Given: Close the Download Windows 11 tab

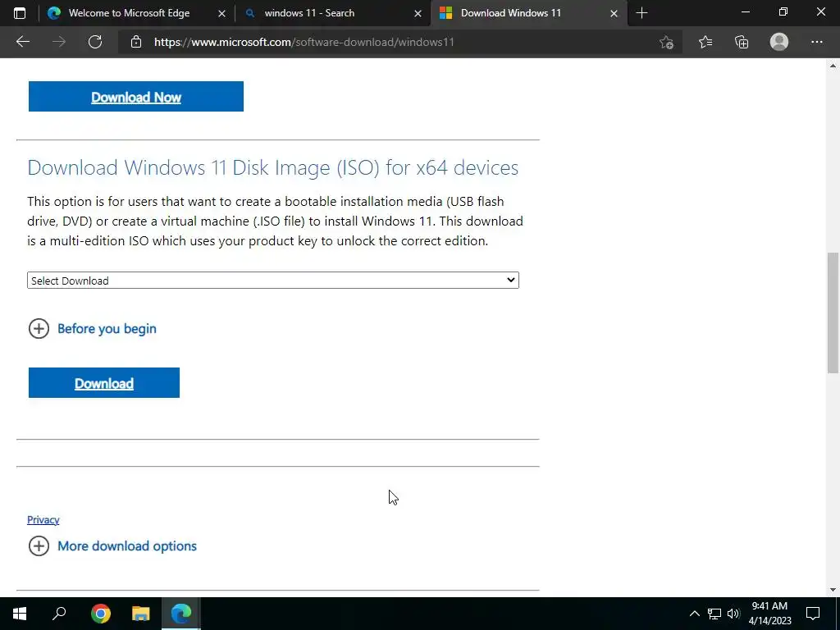Looking at the screenshot, I should tap(614, 13).
